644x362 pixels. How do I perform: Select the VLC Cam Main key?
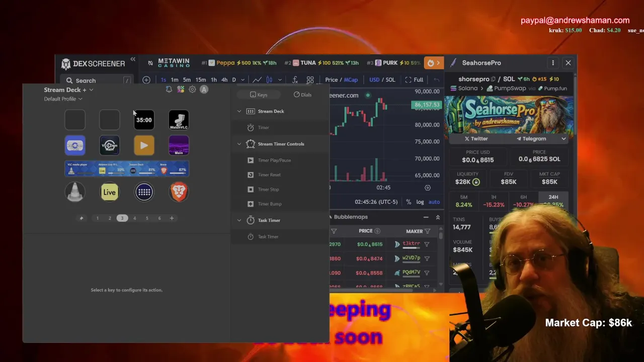[109, 145]
